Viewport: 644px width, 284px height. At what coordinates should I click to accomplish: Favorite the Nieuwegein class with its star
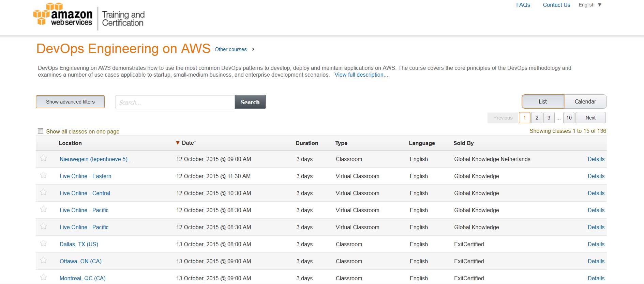pyautogui.click(x=43, y=158)
